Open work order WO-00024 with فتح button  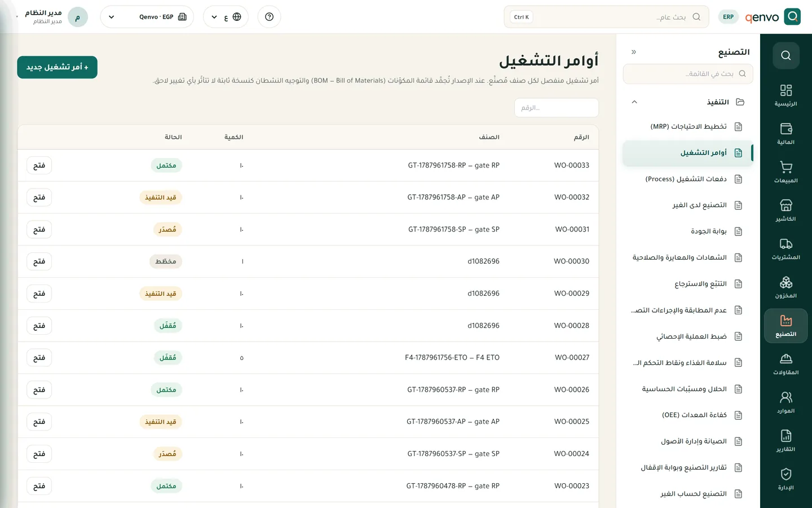tap(39, 454)
